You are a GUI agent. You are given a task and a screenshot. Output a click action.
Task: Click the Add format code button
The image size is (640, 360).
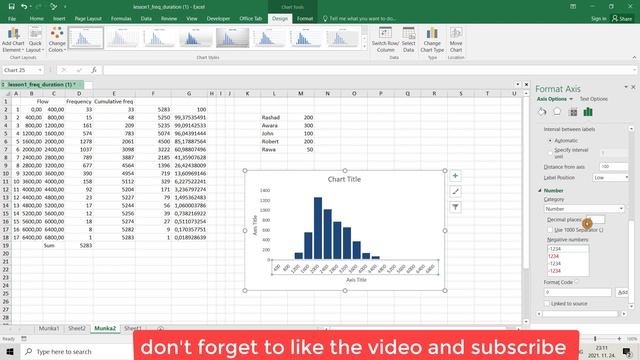coord(622,292)
